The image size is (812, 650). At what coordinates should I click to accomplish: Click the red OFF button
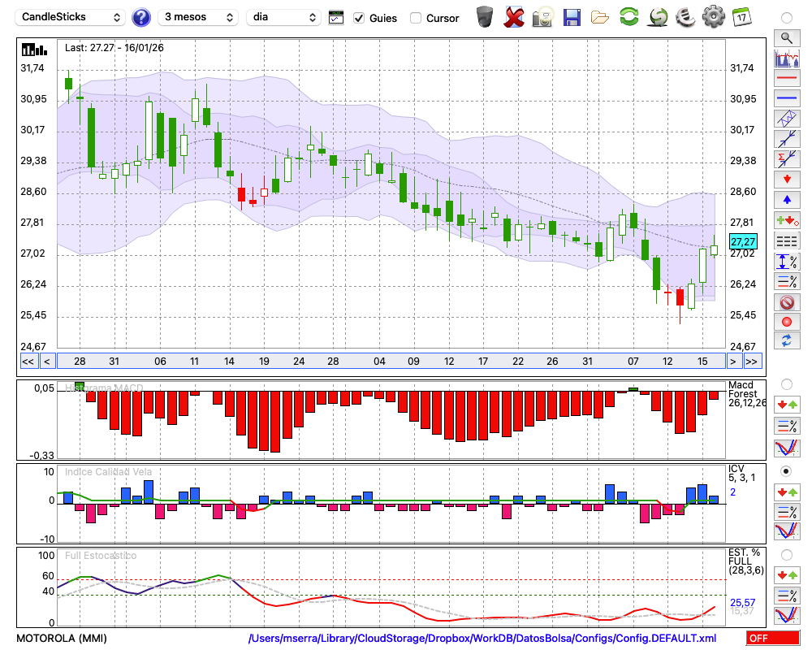point(772,639)
